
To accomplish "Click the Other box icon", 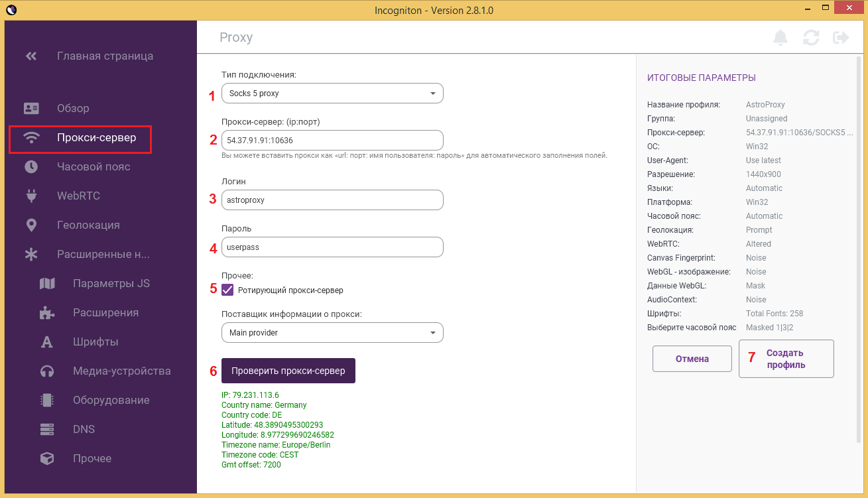I will pyautogui.click(x=47, y=458).
